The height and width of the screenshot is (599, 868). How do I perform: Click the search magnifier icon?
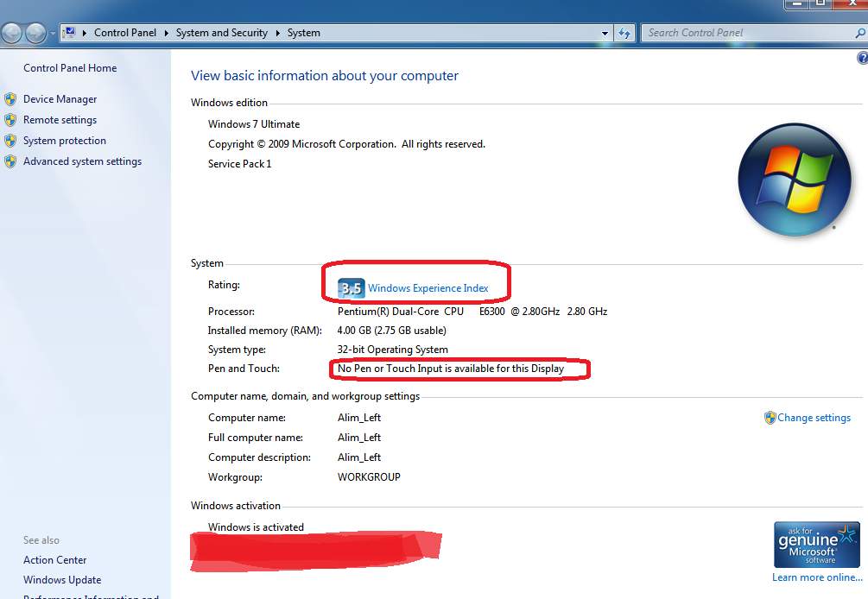(x=860, y=33)
